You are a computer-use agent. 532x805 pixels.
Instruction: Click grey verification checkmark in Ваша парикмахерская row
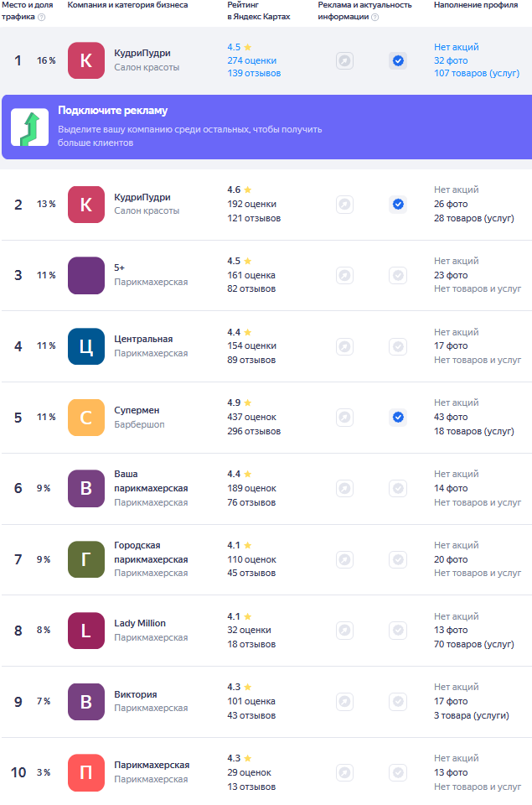tap(398, 488)
